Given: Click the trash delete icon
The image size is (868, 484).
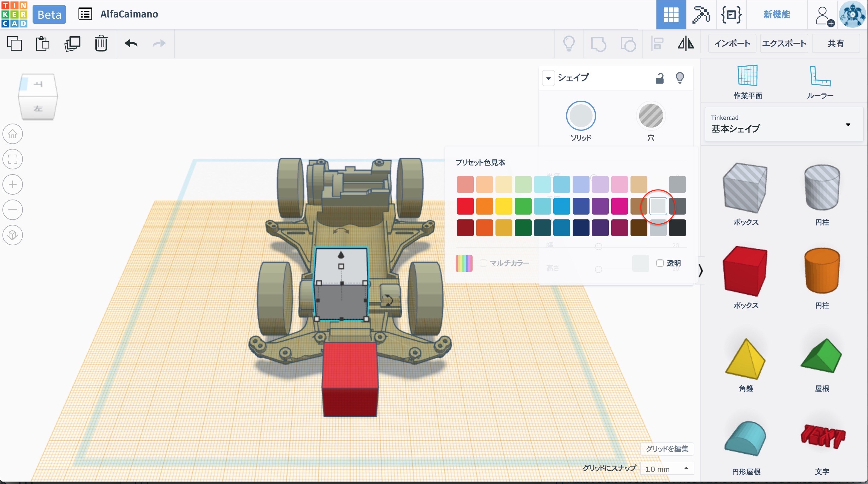Looking at the screenshot, I should point(101,43).
